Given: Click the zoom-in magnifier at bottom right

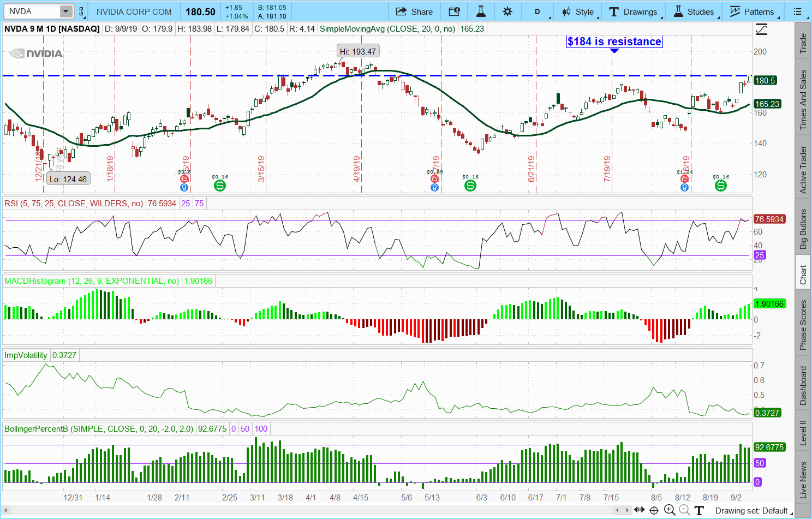Looking at the screenshot, I should click(x=670, y=510).
